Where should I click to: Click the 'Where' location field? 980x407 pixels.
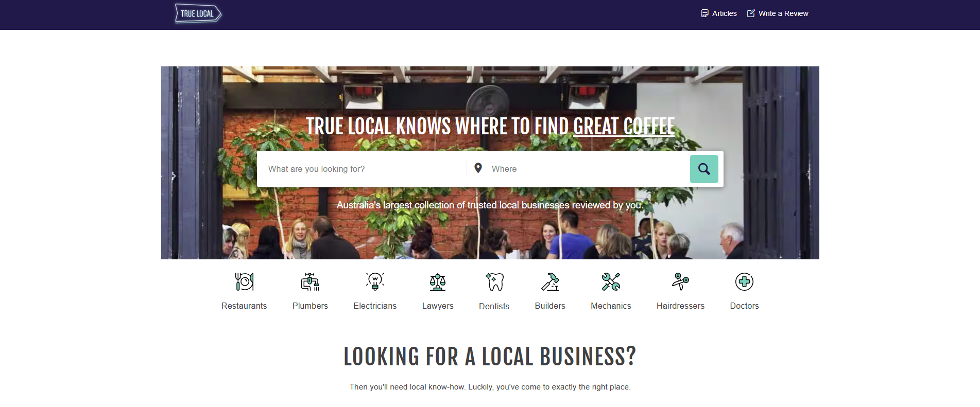(587, 169)
